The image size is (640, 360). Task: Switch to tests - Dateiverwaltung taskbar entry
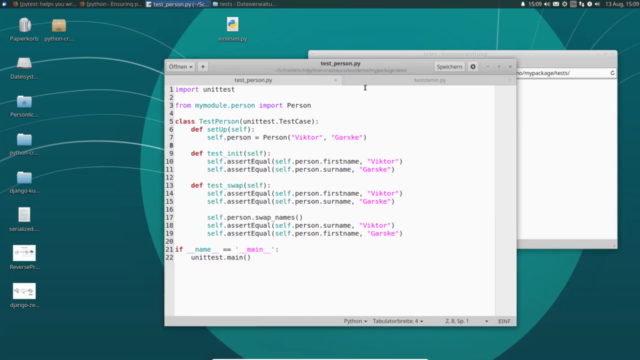pos(245,4)
